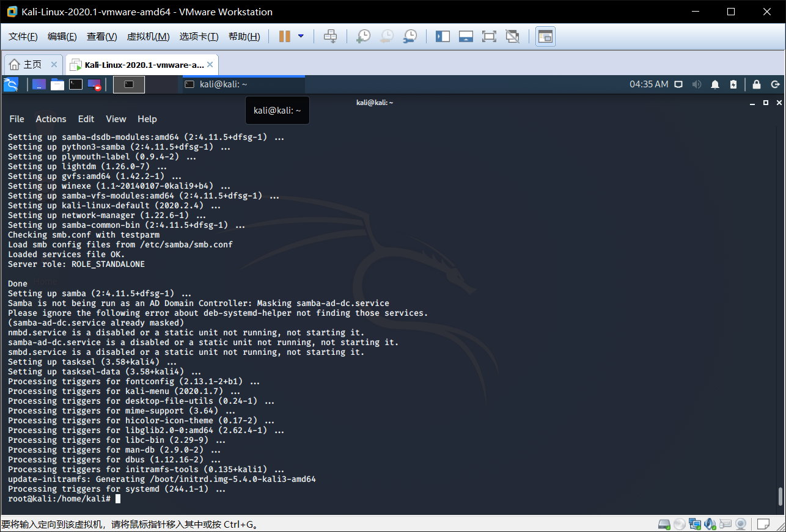Image resolution: width=786 pixels, height=532 pixels.
Task: Maximize the kali@kali terminal window
Action: (x=766, y=103)
